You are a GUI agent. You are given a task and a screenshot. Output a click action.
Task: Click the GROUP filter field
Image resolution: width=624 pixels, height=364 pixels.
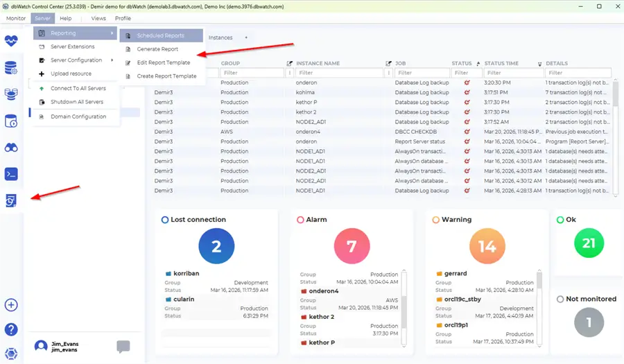click(252, 73)
